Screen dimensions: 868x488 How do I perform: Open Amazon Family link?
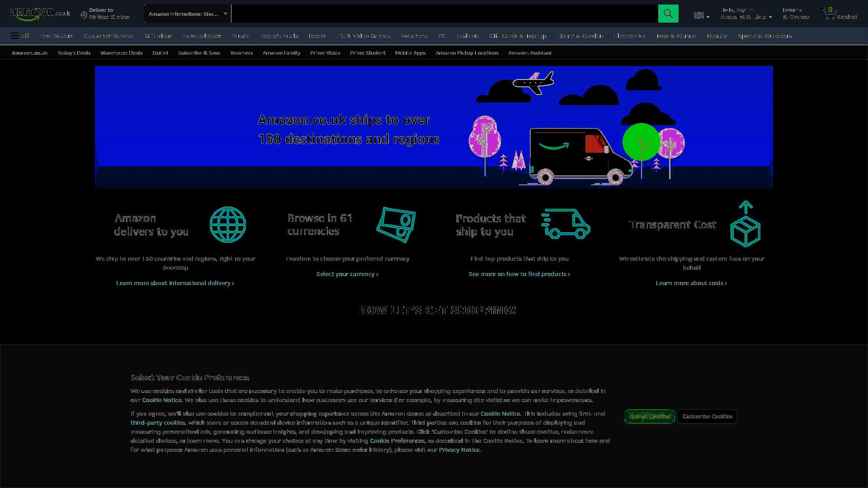pyautogui.click(x=281, y=53)
